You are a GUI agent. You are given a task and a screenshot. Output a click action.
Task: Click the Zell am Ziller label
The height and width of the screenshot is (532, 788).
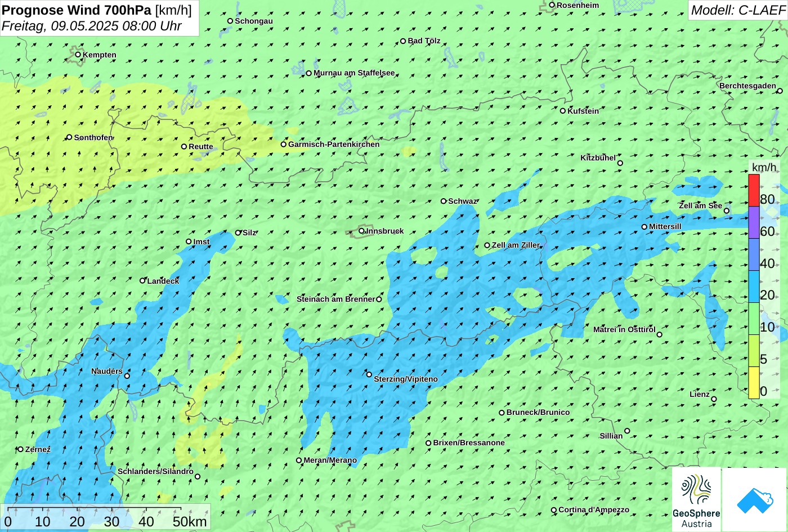coord(516,245)
